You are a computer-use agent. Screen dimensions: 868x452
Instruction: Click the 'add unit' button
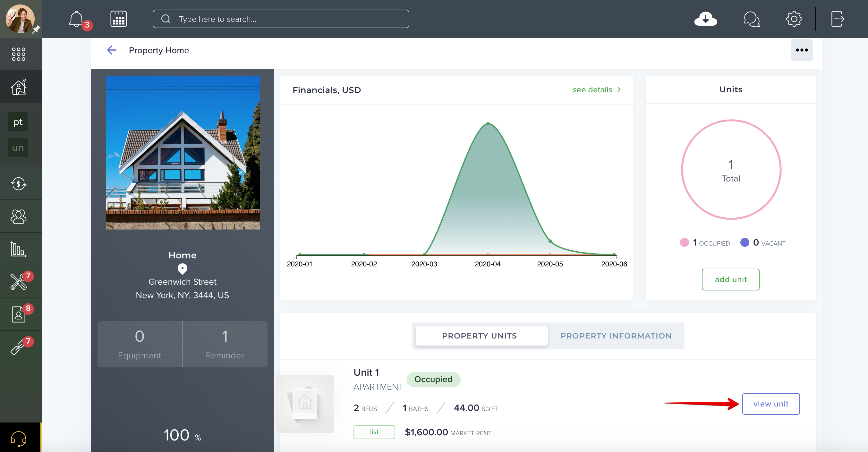[x=730, y=280]
